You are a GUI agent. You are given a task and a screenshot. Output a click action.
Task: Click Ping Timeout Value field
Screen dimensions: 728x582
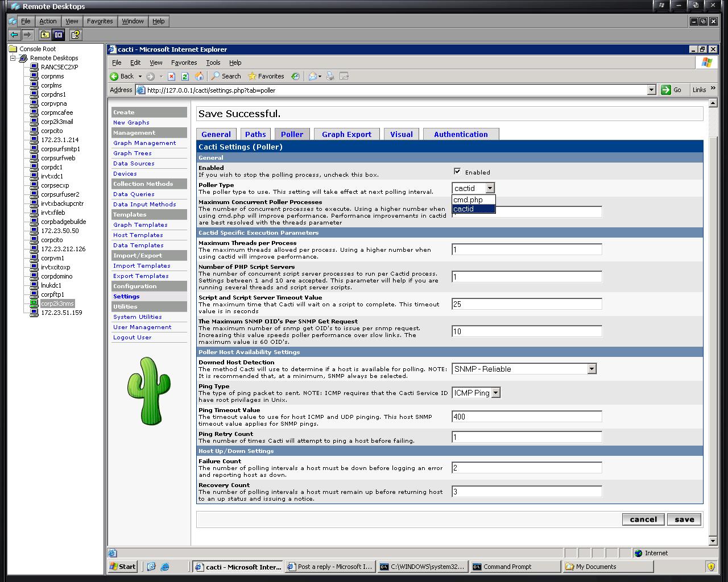coord(527,417)
